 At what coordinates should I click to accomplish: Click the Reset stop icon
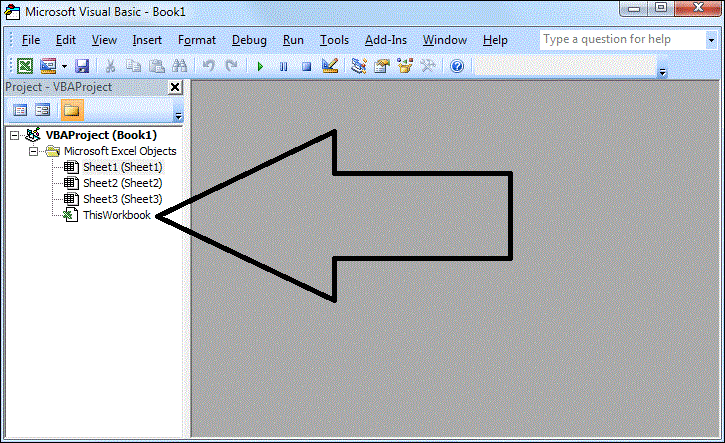306,67
